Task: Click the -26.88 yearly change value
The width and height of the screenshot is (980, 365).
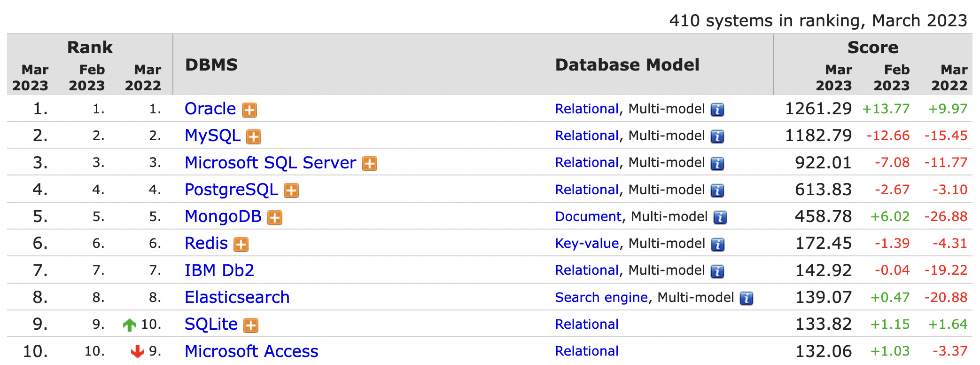Action: coord(946,216)
